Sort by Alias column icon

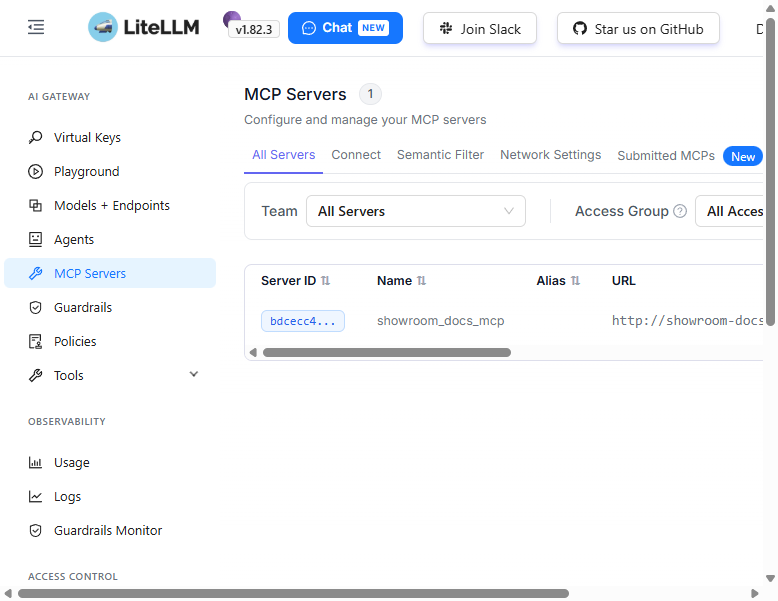point(575,281)
